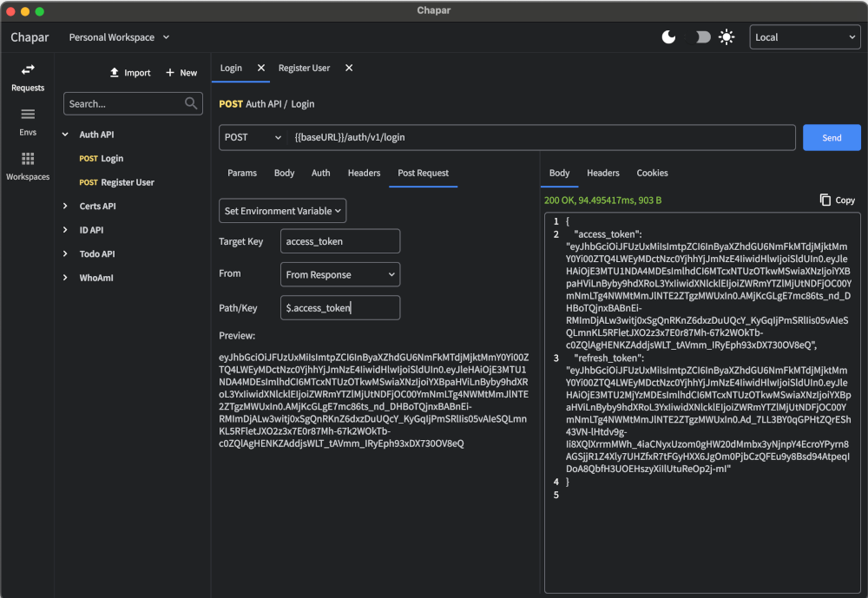Click the Import button label

(137, 73)
